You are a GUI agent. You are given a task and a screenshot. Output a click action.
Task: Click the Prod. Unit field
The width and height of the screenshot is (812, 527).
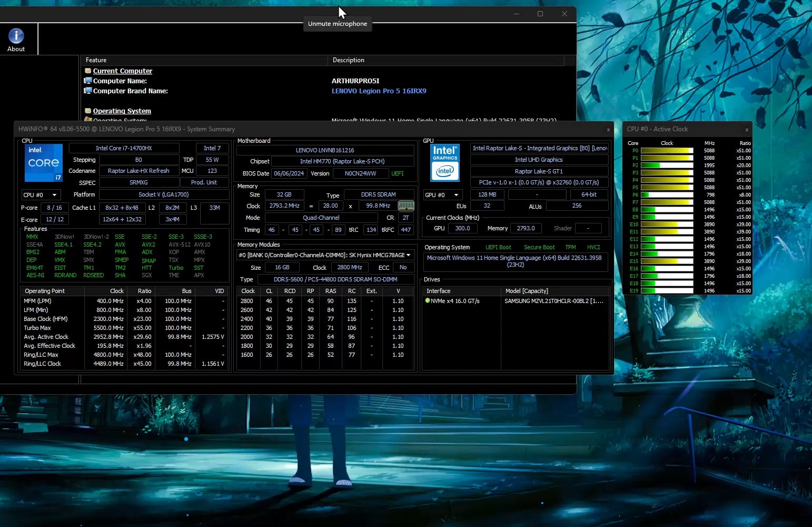coord(204,182)
